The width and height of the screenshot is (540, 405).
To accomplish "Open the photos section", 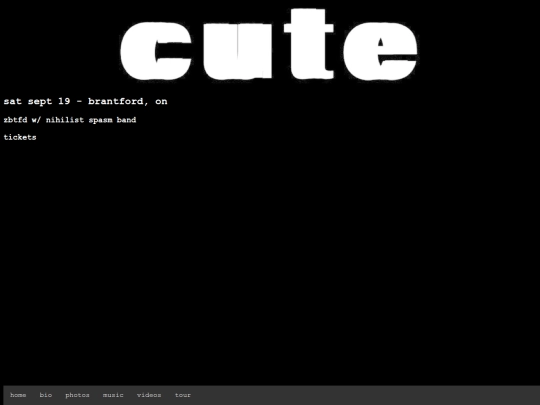I will click(77, 395).
